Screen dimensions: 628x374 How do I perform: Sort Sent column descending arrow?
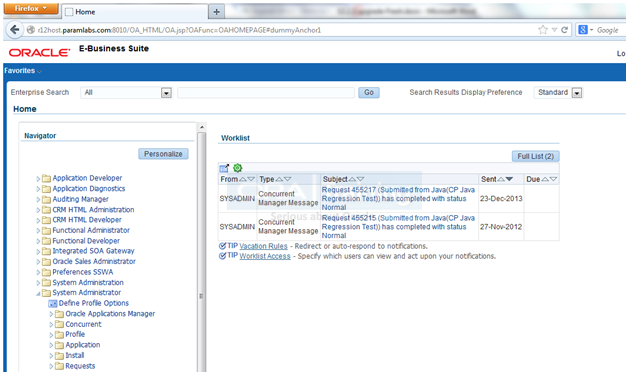[x=509, y=179]
